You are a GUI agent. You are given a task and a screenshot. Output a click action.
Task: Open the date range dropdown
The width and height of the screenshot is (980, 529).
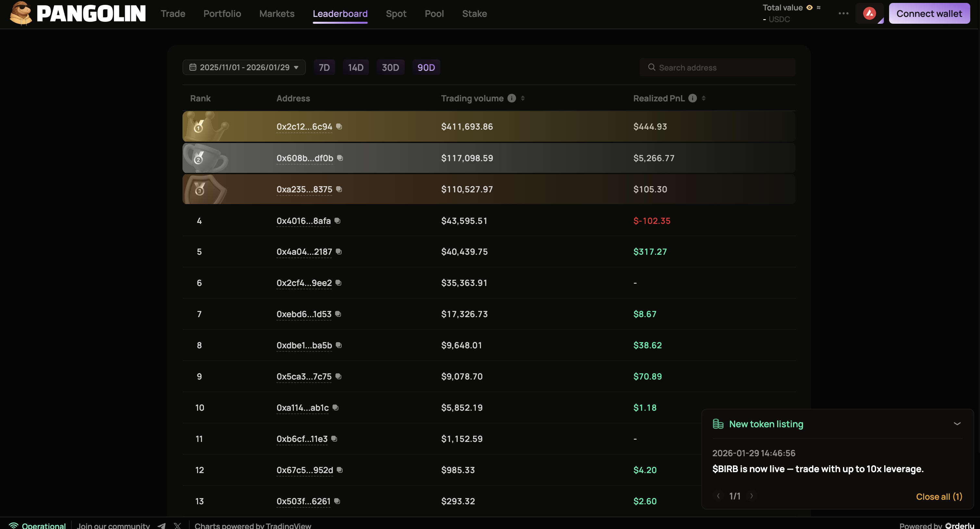pos(244,67)
